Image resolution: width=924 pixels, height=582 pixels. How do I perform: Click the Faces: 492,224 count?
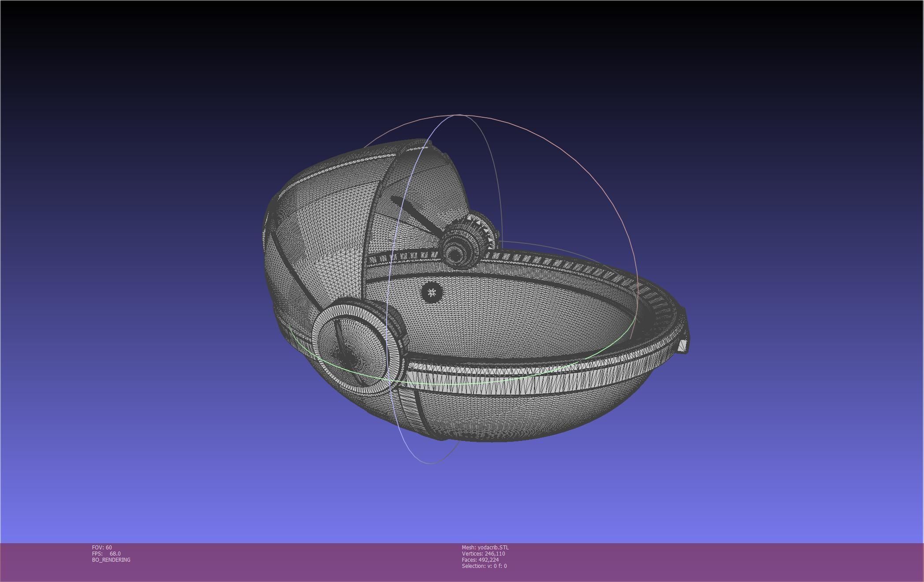click(x=480, y=560)
